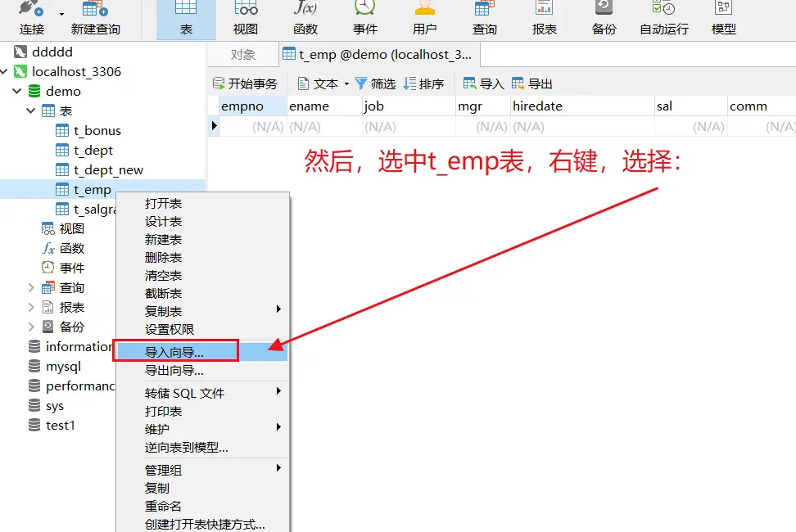Click the 排序 sort button
The height and width of the screenshot is (532, 796).
(x=424, y=83)
